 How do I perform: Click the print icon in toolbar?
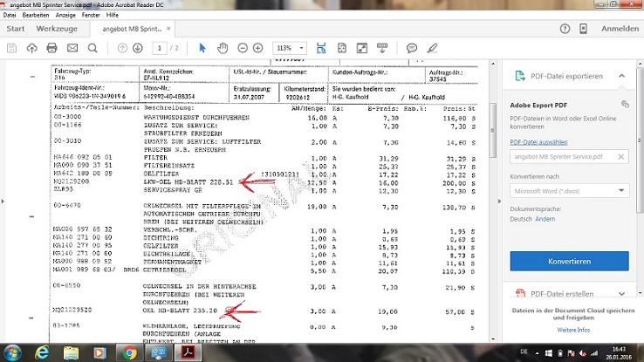[52, 47]
